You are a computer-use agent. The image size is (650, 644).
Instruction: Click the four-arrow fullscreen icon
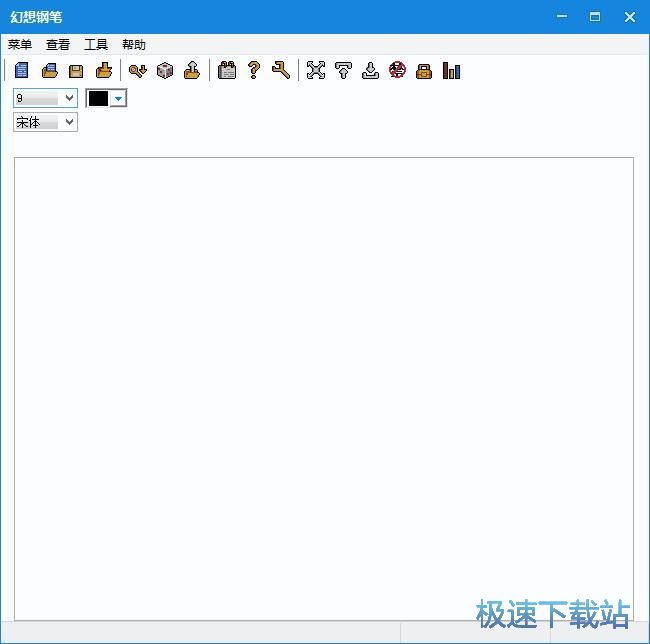coord(316,70)
